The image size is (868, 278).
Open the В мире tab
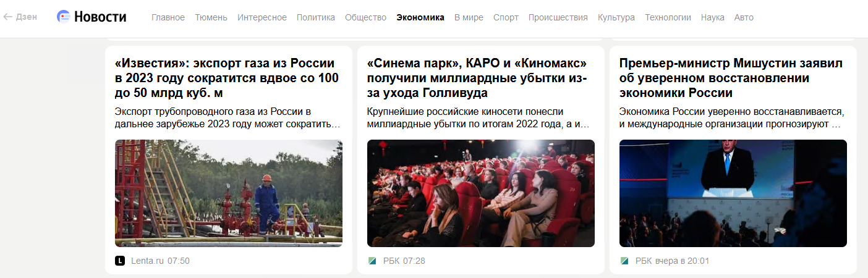coord(469,17)
